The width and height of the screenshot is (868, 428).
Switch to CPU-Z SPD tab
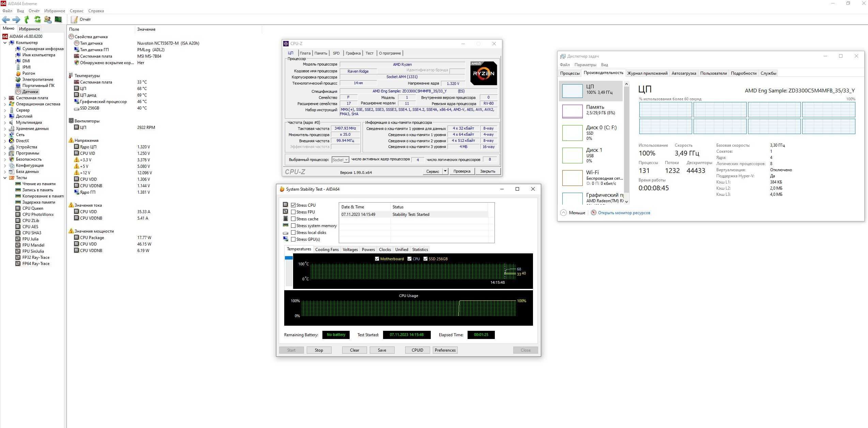point(336,53)
